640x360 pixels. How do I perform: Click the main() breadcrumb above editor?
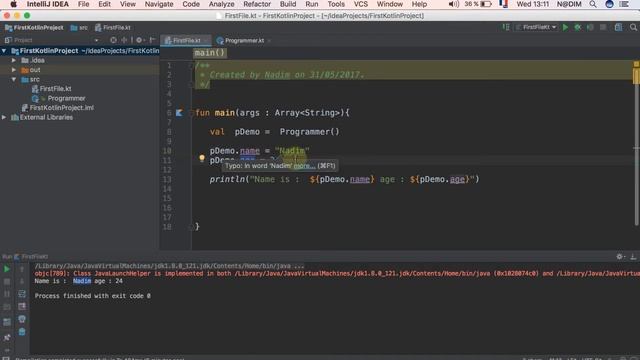(x=209, y=53)
